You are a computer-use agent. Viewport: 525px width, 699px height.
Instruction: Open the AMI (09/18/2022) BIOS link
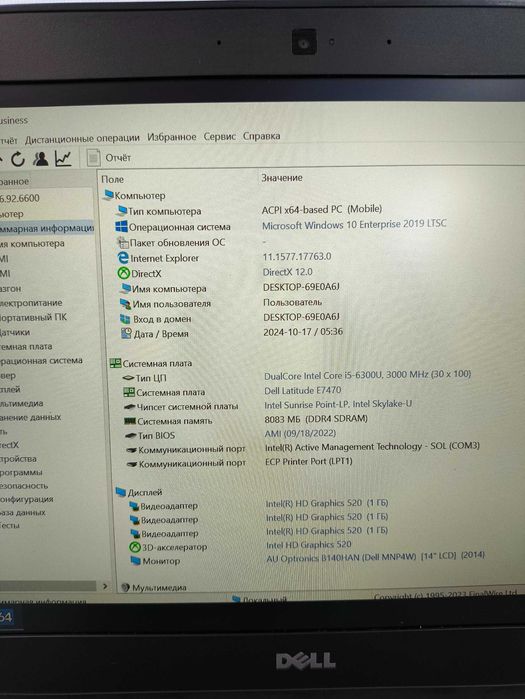coord(300,433)
